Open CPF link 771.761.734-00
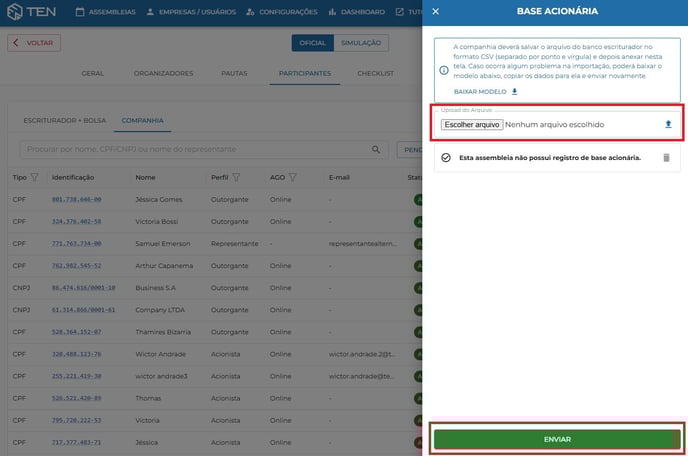Image resolution: width=688 pixels, height=456 pixels. (76, 244)
